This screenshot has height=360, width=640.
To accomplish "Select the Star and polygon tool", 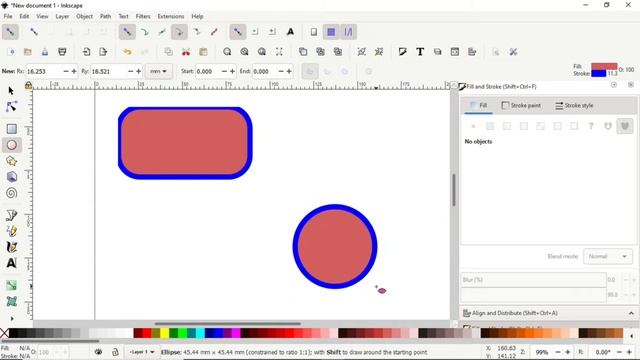I will pos(11,161).
